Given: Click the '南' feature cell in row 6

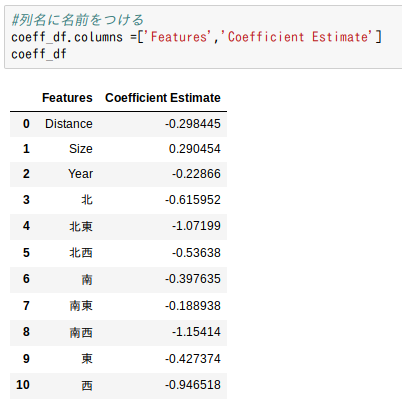Looking at the screenshot, I should [x=87, y=279].
